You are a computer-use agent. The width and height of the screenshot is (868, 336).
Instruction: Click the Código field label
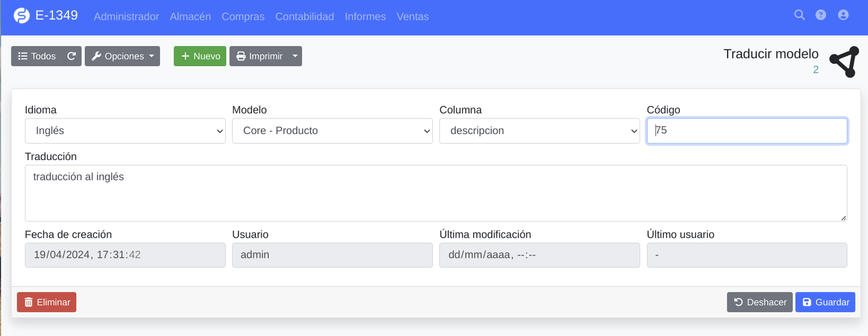click(663, 110)
